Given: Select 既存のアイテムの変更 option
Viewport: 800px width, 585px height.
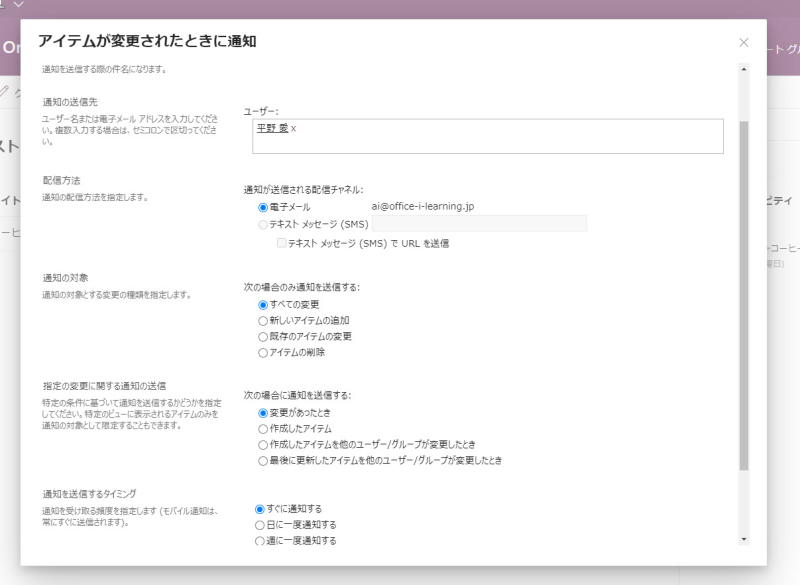Looking at the screenshot, I should (x=263, y=337).
